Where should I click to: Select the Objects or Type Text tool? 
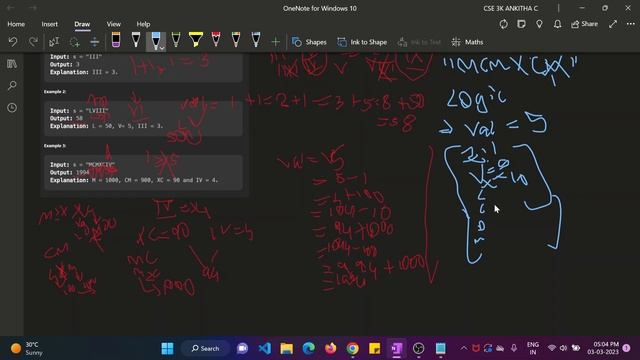coord(54,42)
